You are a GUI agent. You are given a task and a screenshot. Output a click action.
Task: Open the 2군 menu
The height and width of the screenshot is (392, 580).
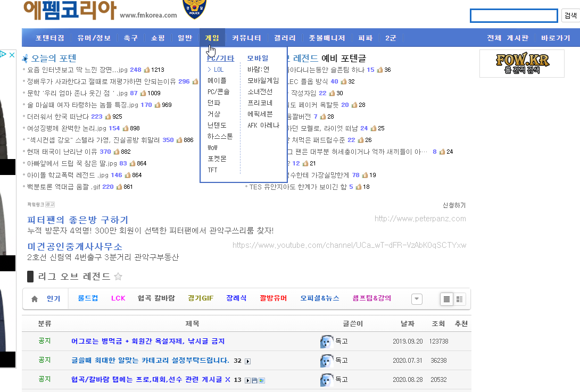tap(391, 38)
